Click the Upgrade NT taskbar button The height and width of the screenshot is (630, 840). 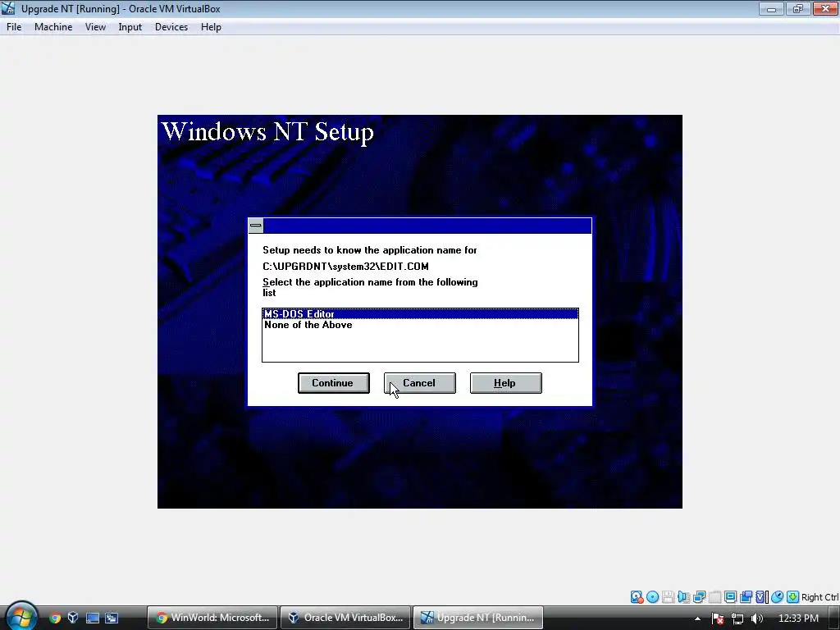tap(478, 618)
